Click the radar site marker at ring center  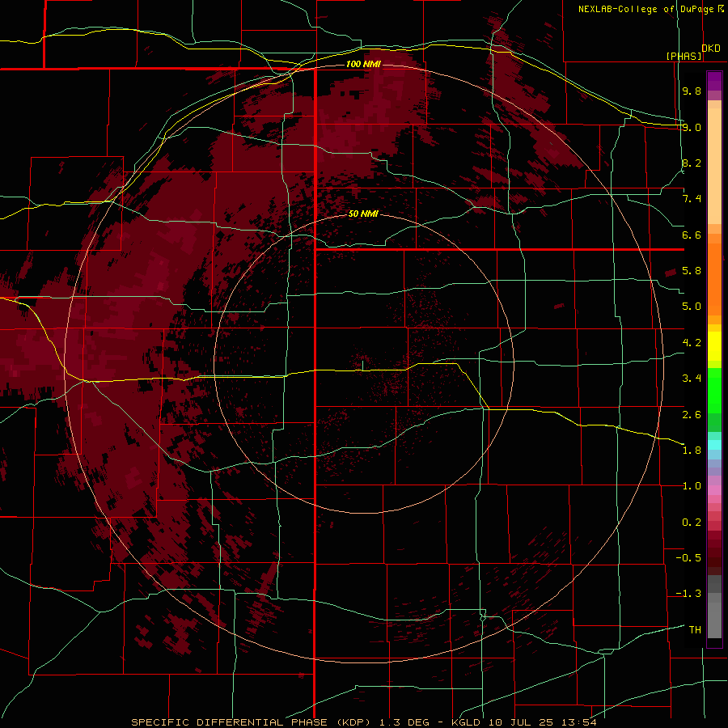(x=362, y=365)
